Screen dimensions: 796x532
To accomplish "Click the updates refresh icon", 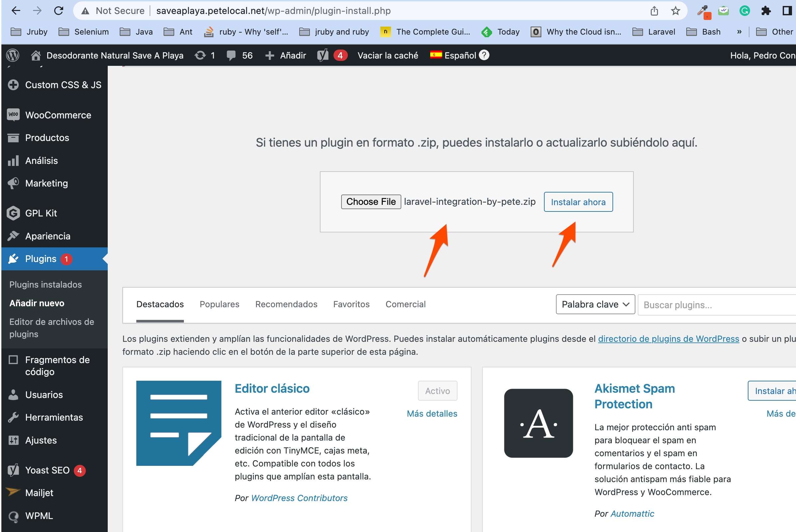I will click(x=200, y=55).
